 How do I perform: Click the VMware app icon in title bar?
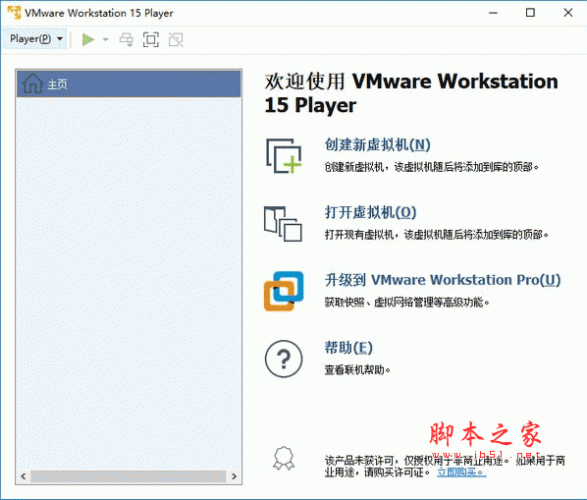click(14, 12)
